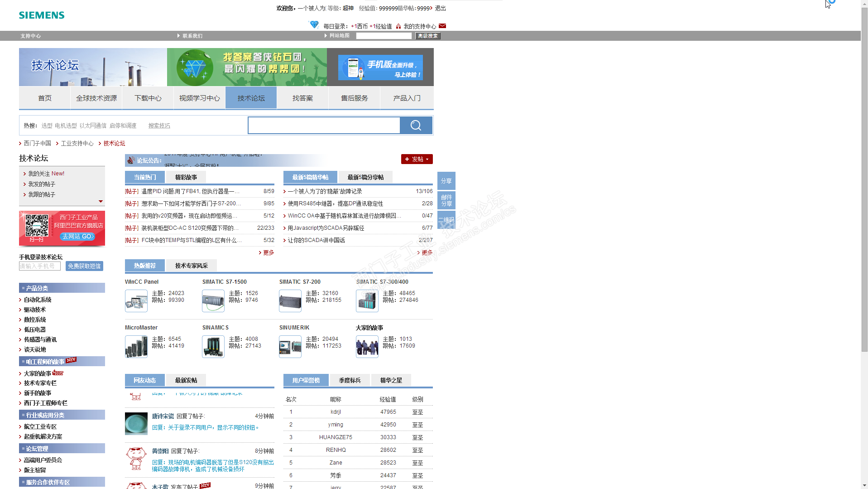The width and height of the screenshot is (868, 489).
Task: Switch to 技术专家风采 tab
Action: coord(192,266)
